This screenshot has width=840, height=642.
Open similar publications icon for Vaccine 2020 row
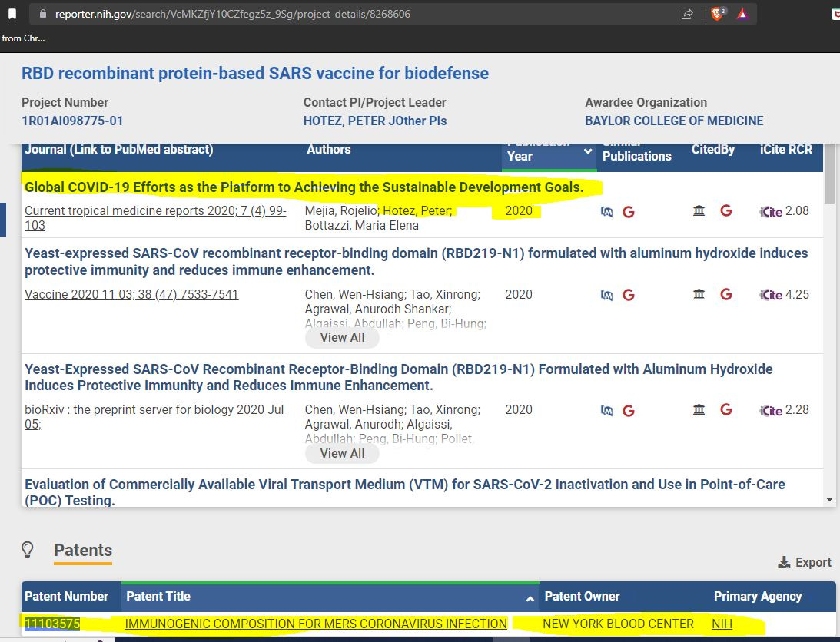[x=606, y=295]
